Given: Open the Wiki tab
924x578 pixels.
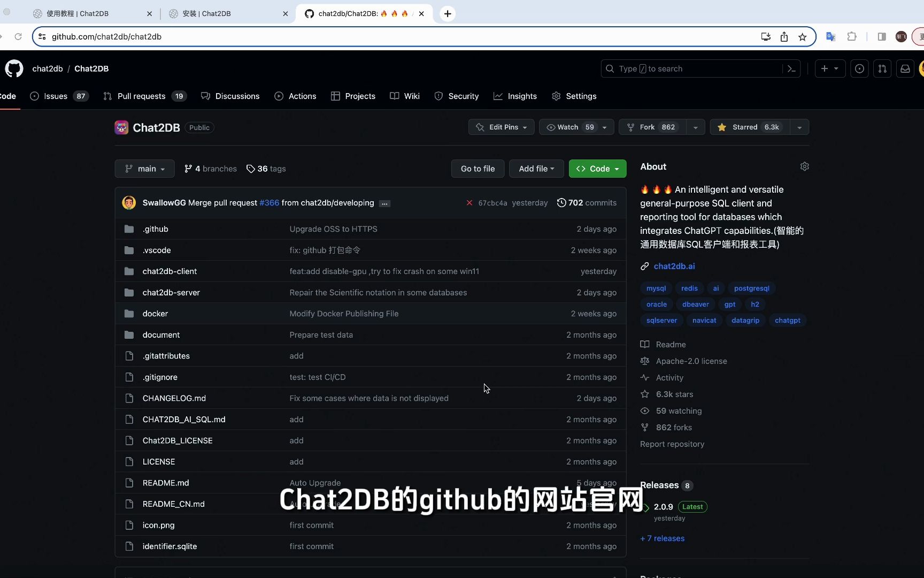Looking at the screenshot, I should [405, 96].
